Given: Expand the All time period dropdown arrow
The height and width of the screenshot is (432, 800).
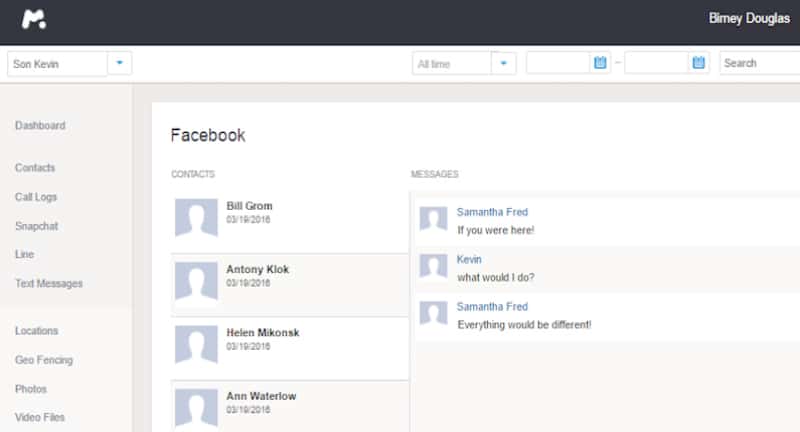Looking at the screenshot, I should point(504,63).
